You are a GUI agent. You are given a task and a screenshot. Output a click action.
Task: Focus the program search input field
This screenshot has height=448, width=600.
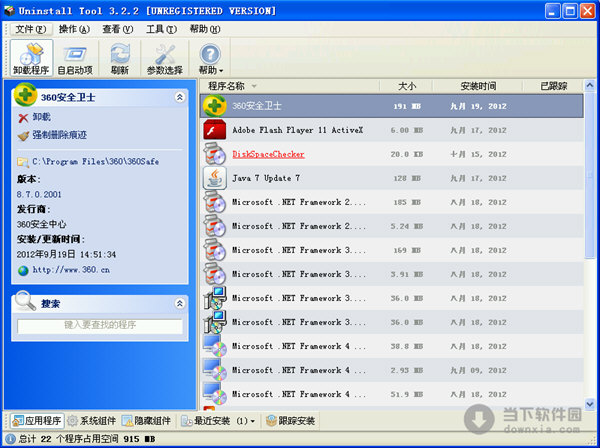100,326
